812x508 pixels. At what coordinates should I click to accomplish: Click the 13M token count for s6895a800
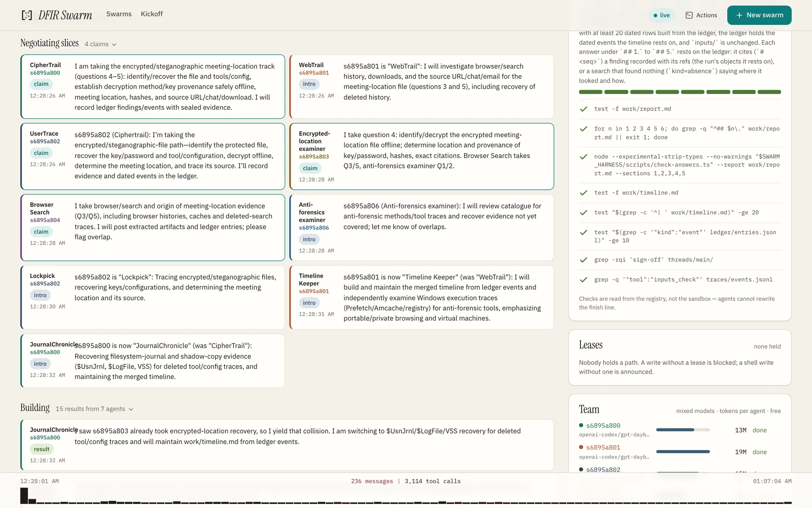tap(741, 430)
